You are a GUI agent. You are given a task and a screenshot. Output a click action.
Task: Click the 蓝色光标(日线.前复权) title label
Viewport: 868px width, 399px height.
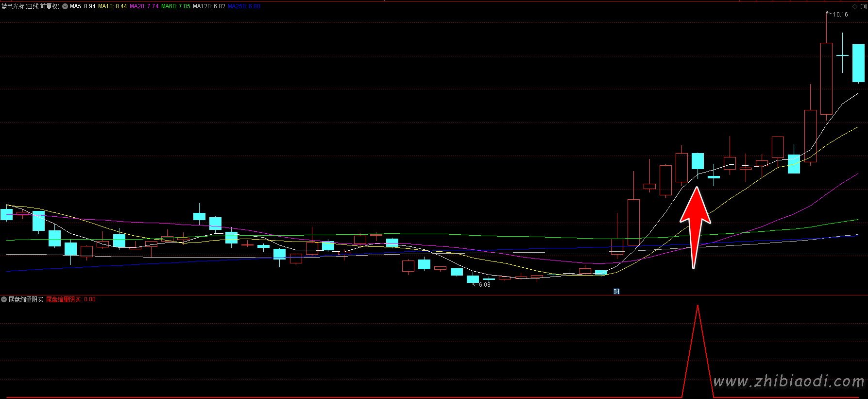(30, 6)
